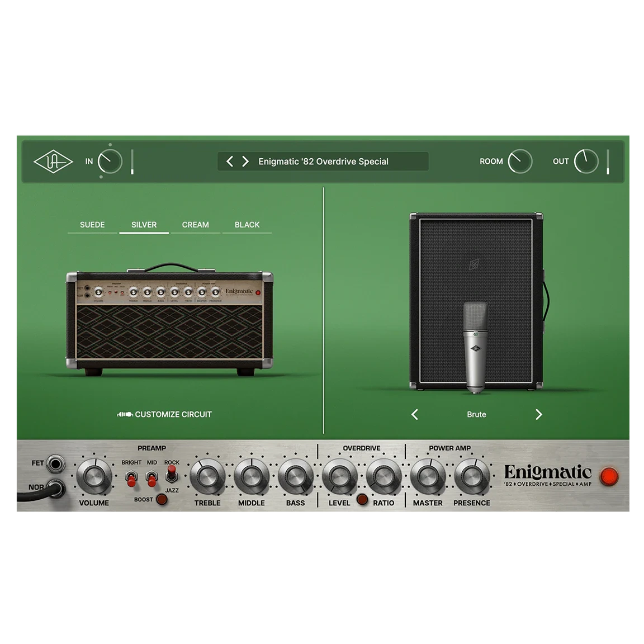Open the Enigmatic '82 Overdrive Special preset menu

point(323,162)
